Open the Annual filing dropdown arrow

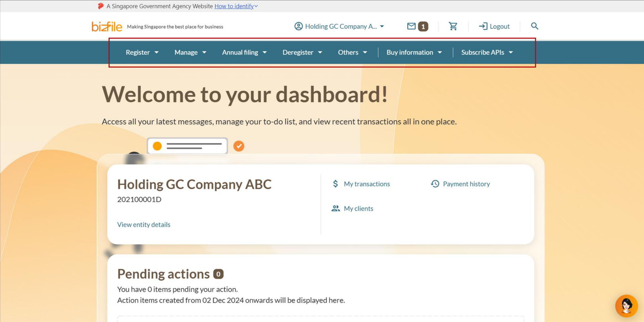(x=265, y=52)
